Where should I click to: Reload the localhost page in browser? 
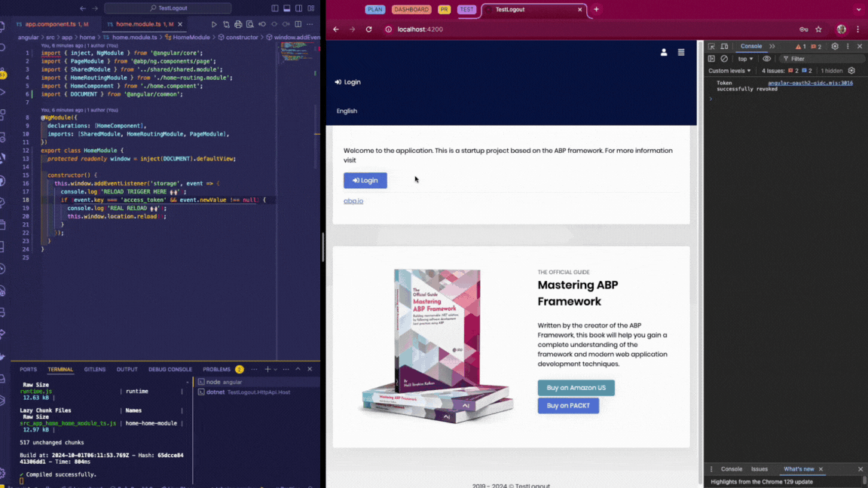[368, 29]
